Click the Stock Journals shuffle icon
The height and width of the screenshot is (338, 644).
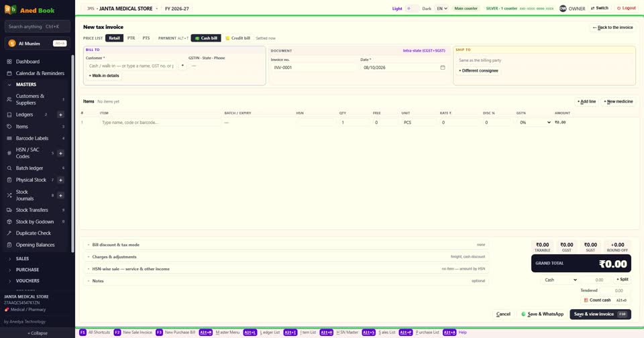click(9, 195)
